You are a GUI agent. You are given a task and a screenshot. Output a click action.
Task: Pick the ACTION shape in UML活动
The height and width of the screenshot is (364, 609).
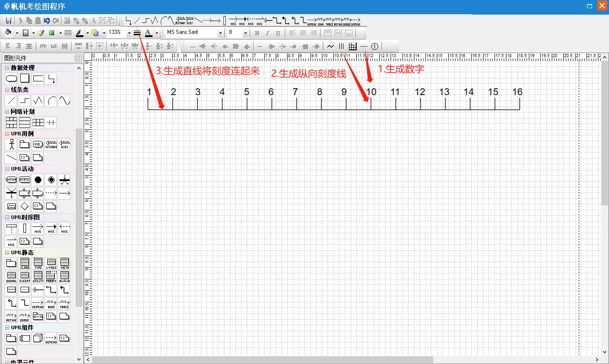coord(11,180)
